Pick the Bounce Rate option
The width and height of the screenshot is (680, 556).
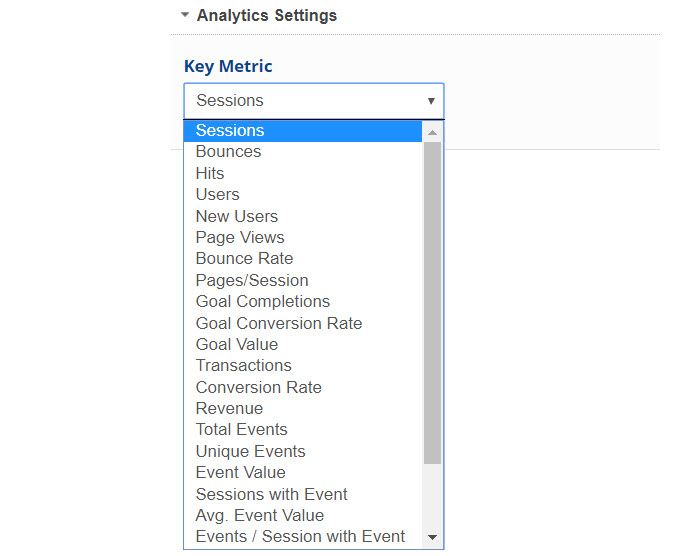244,258
